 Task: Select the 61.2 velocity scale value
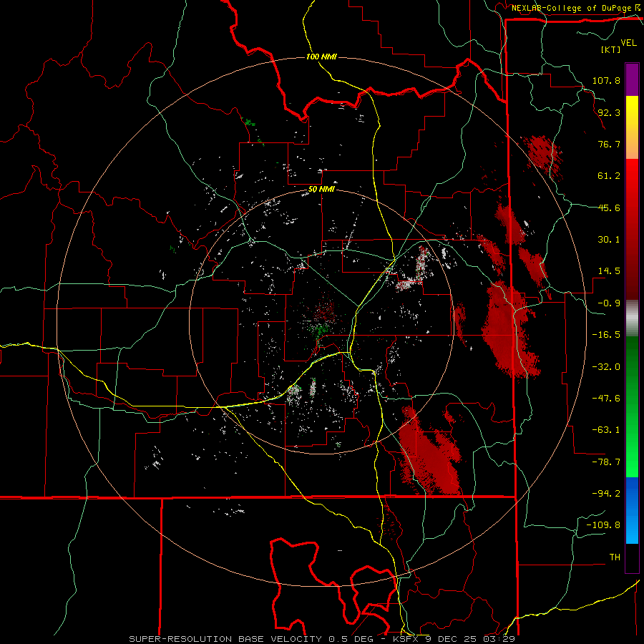pos(609,176)
